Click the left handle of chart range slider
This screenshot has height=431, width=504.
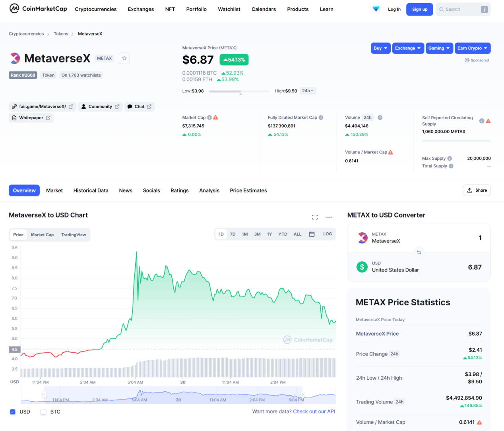[44, 395]
